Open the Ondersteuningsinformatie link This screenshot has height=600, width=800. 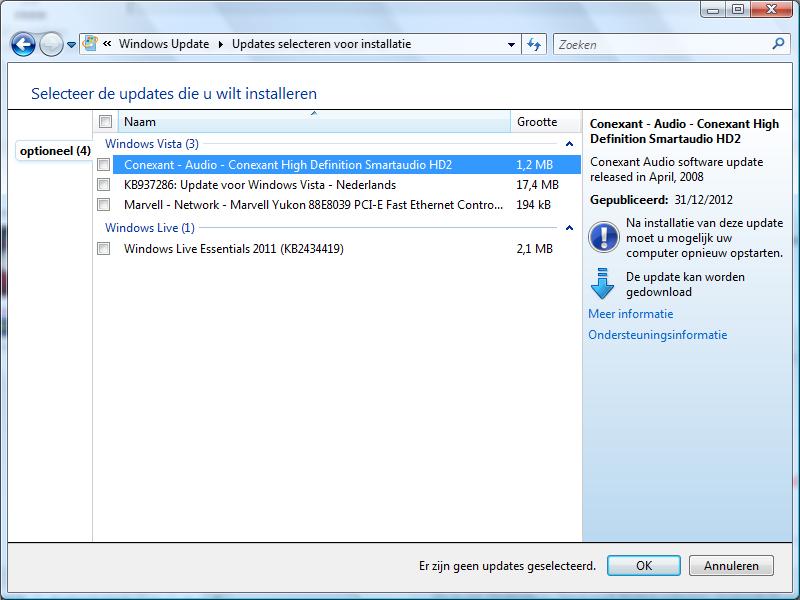tap(658, 335)
